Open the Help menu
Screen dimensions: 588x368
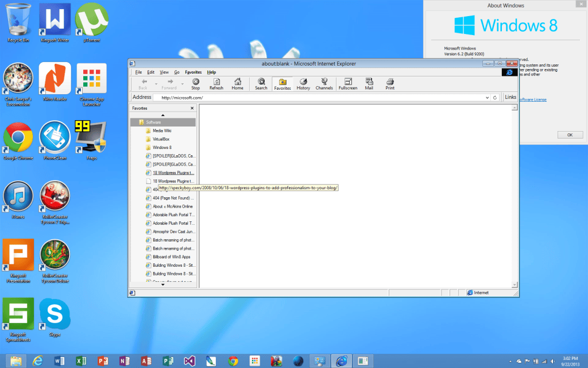pos(211,72)
